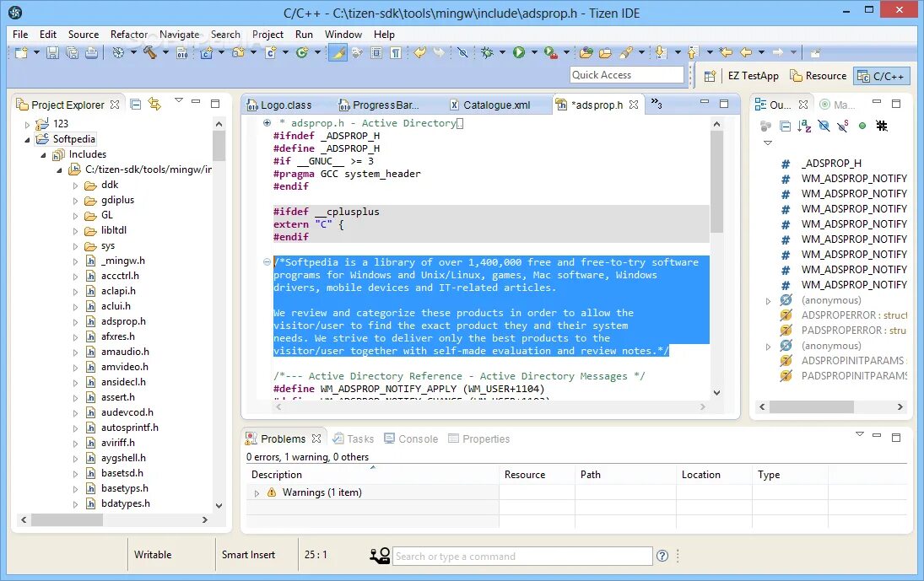
Task: Open the File menu
Action: click(20, 34)
